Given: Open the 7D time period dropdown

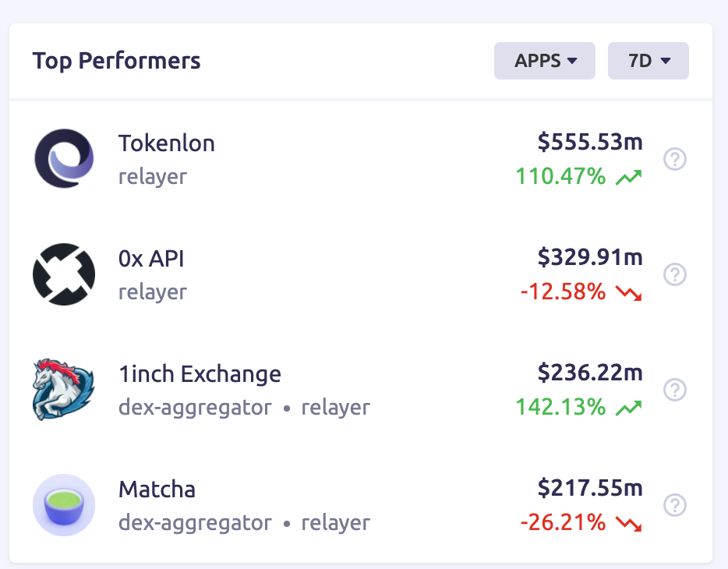Looking at the screenshot, I should [648, 61].
